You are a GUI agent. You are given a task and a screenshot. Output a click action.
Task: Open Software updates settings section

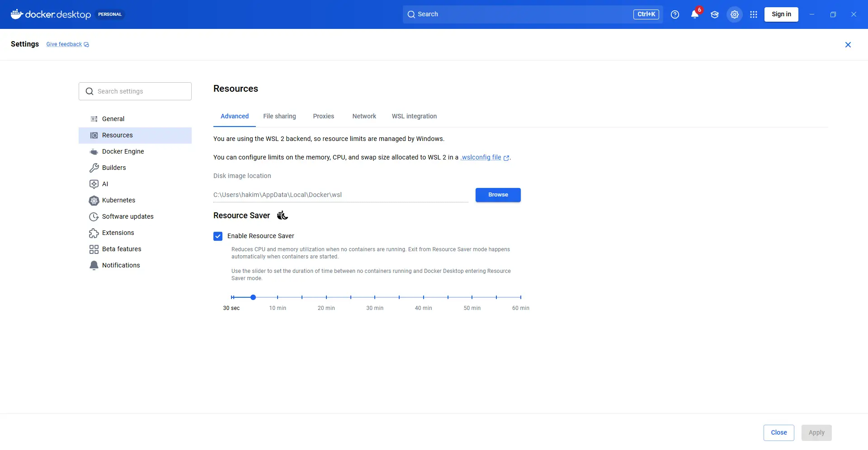(135, 216)
